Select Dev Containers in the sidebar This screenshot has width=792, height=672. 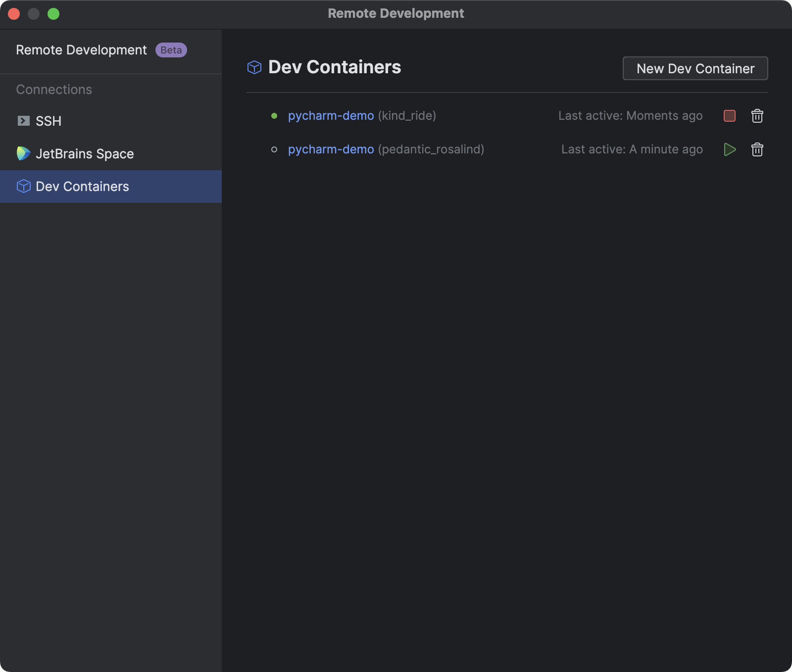point(81,187)
